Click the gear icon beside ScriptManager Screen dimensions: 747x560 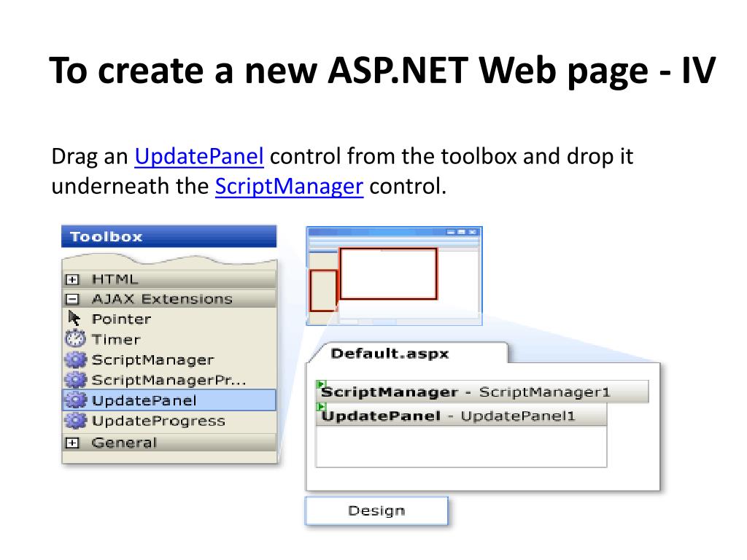tap(75, 359)
